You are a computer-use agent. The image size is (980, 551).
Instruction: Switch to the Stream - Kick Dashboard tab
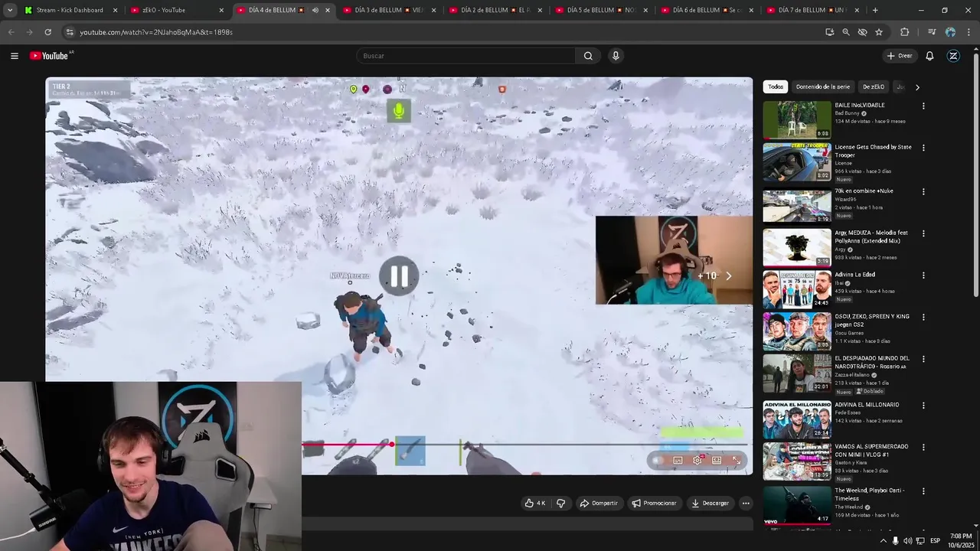click(70, 10)
